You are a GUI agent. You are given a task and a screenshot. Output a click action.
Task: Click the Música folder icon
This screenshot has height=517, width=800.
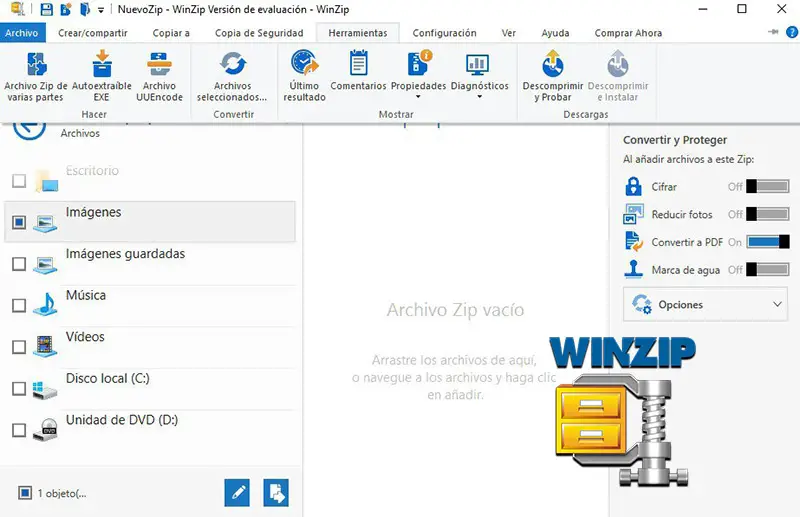coord(45,305)
